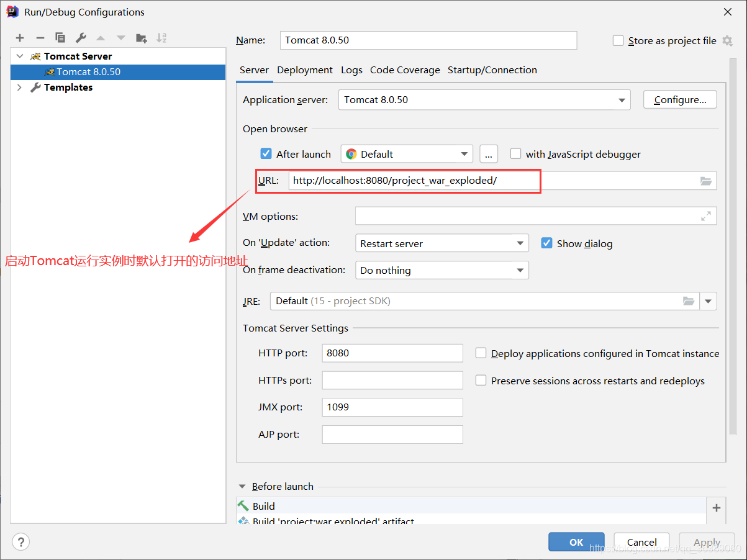
Task: Select Build 'project:war exploded' artifact row
Action: coord(471,520)
